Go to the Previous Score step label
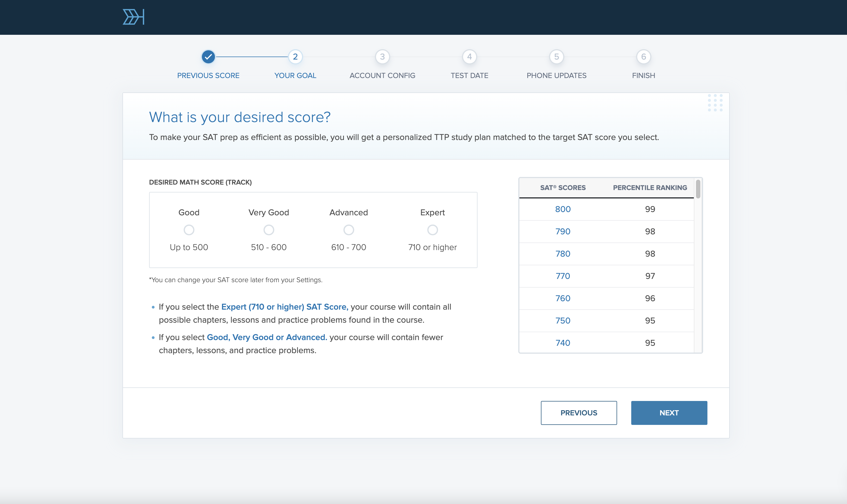This screenshot has height=504, width=847. [x=208, y=75]
